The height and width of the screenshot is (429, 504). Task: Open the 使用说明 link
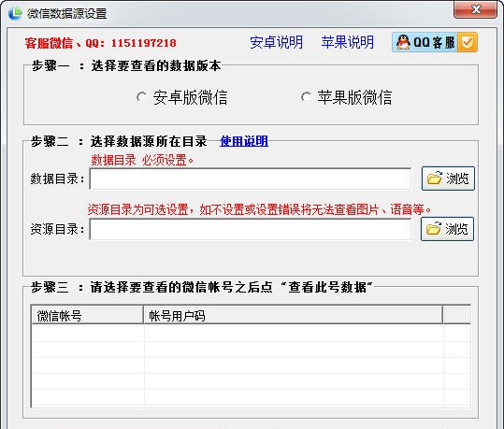(x=244, y=141)
